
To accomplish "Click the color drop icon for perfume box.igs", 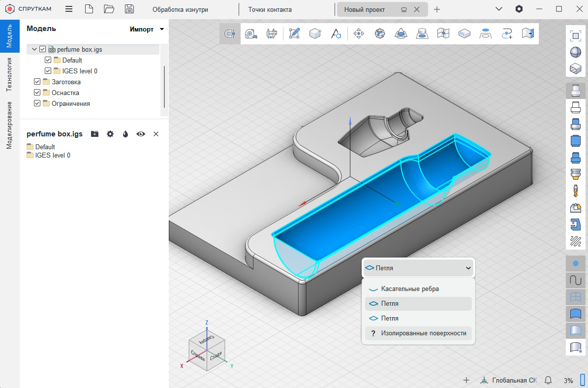I will tap(125, 134).
